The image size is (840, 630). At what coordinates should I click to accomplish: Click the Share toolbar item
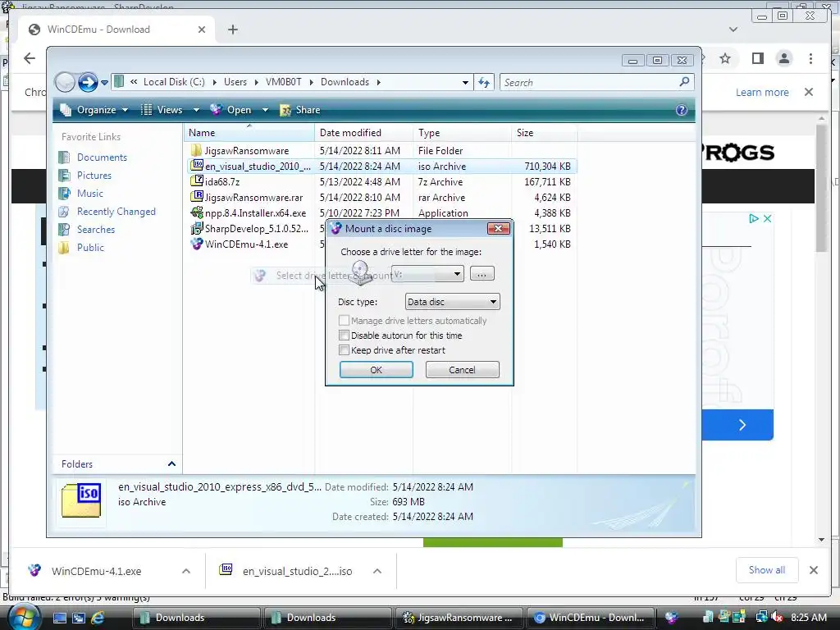pyautogui.click(x=300, y=110)
